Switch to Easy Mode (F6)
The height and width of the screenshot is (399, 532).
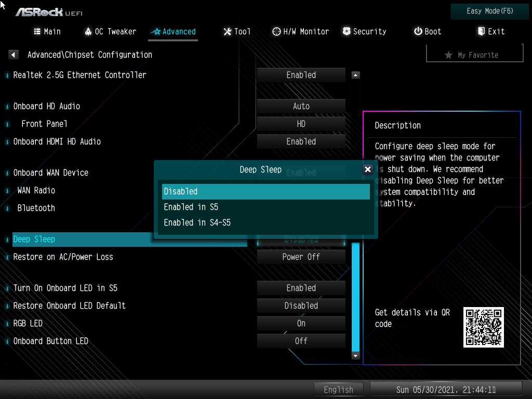tap(489, 11)
